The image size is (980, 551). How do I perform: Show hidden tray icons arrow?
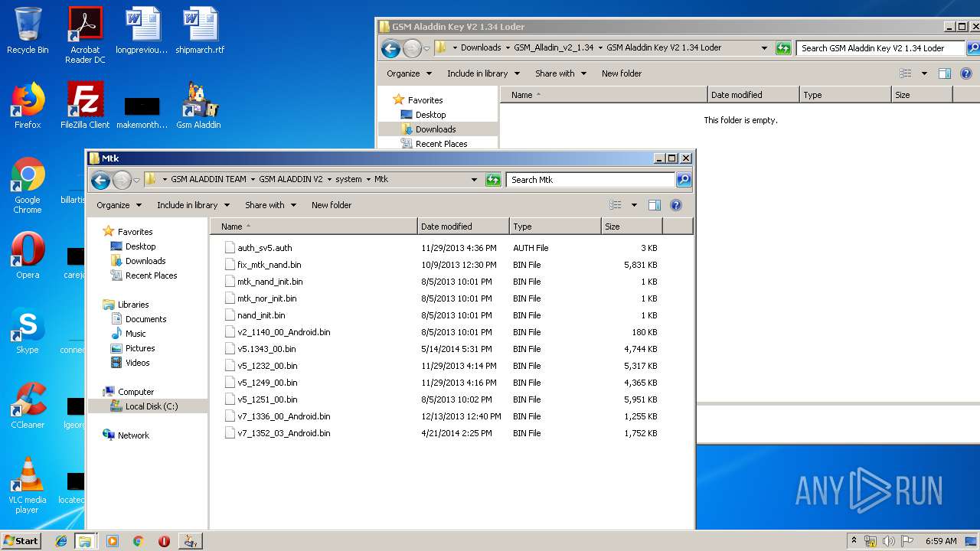[x=854, y=541]
